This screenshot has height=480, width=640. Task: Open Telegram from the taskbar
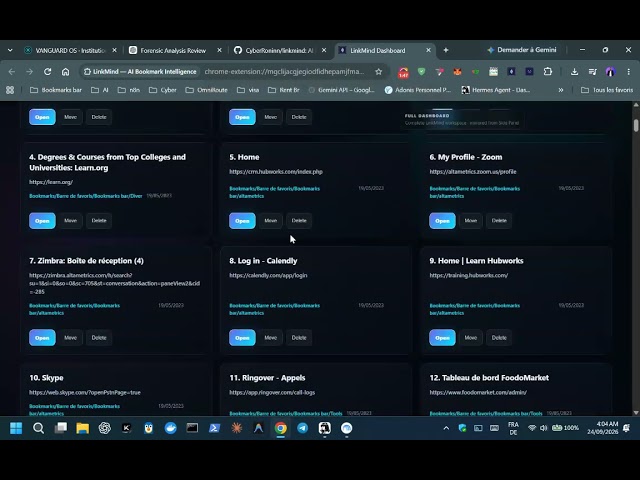(x=302, y=428)
